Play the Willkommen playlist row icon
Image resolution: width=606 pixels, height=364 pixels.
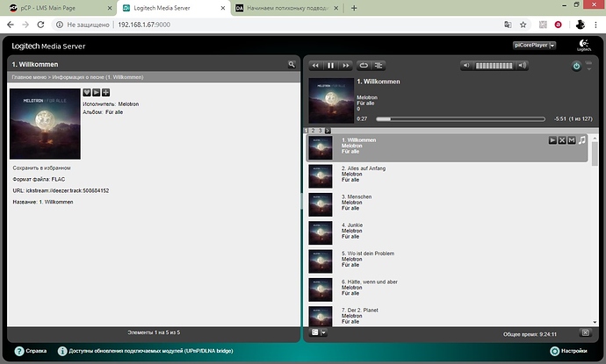pyautogui.click(x=552, y=140)
